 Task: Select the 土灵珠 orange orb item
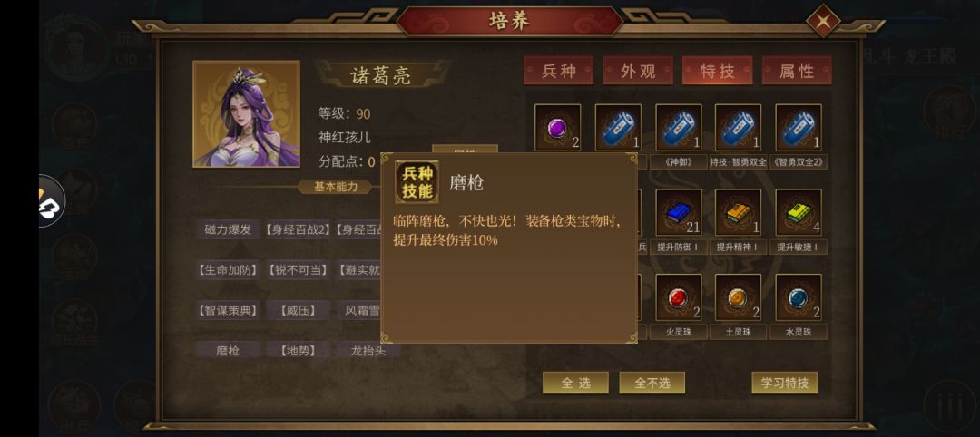pos(738,297)
